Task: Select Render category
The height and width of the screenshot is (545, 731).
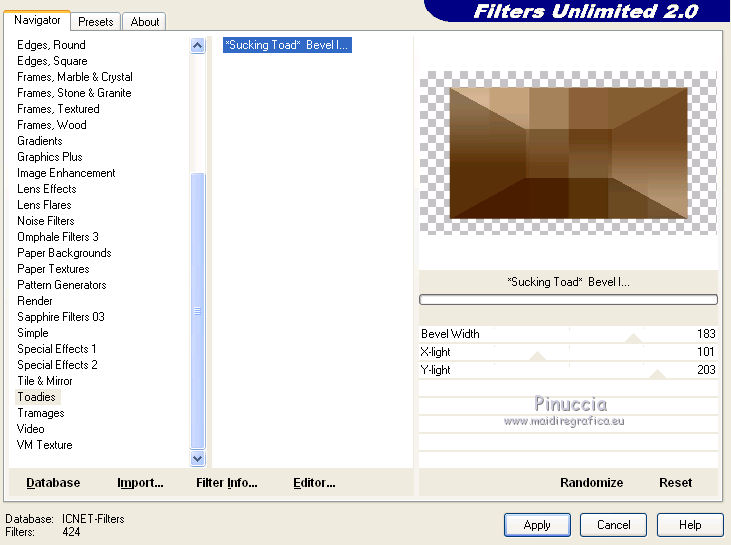Action: (34, 301)
